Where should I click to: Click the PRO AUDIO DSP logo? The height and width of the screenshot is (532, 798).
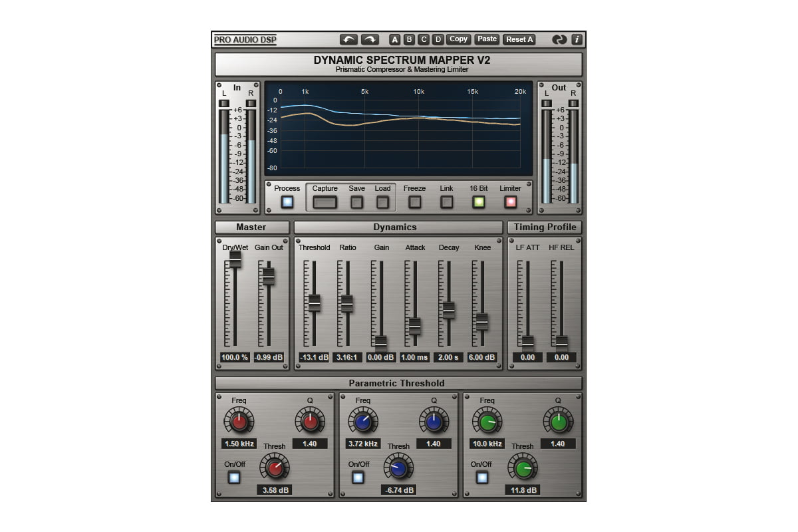(x=245, y=40)
